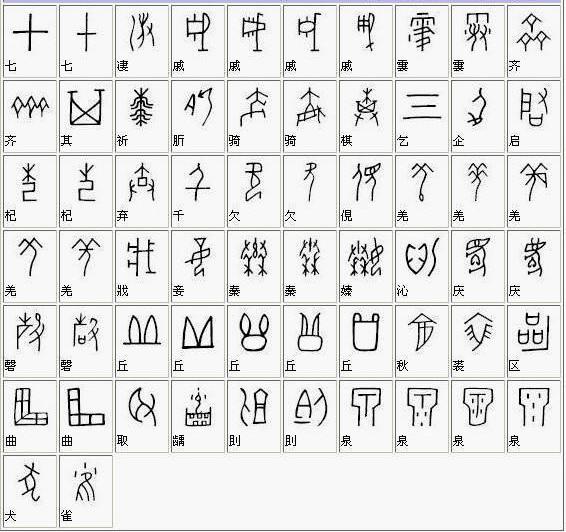566x532 pixels.
Task: Choose the glyph thumbnail labeled 取
Action: click(142, 417)
